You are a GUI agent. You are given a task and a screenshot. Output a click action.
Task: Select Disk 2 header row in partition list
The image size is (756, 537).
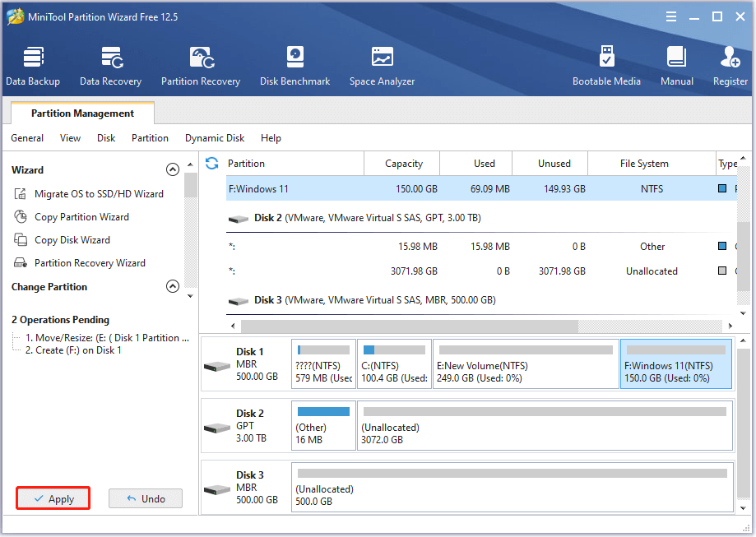coord(481,218)
